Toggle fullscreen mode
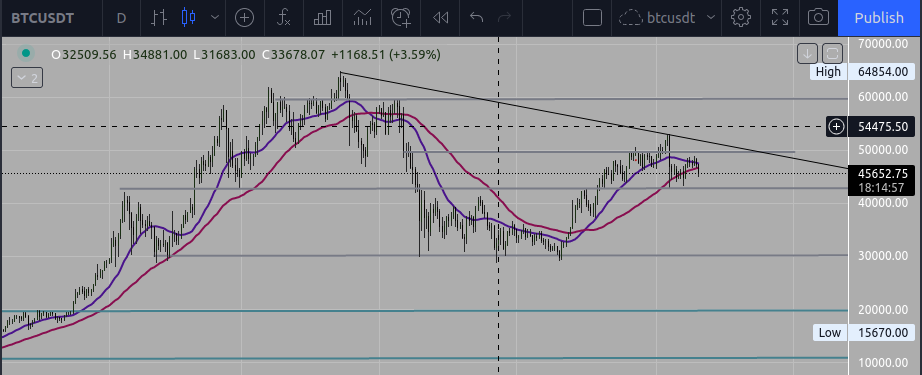This screenshot has height=375, width=922. (780, 18)
